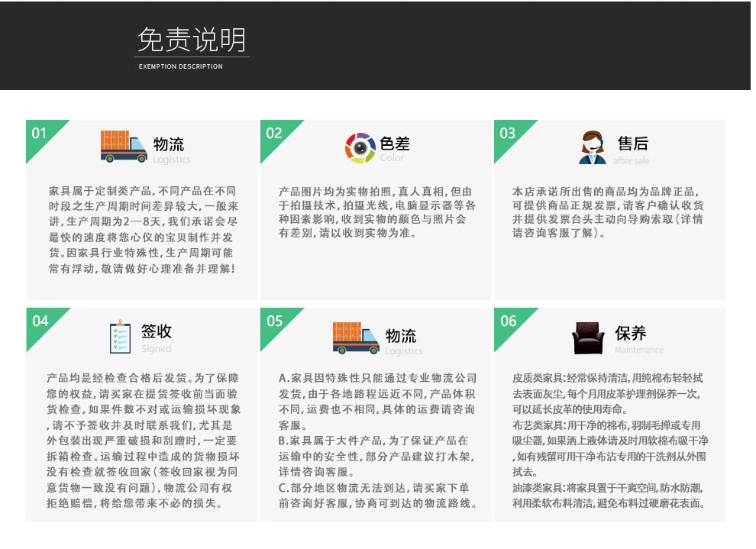Click the line starting 布艺类家具
756x549 pixels.
pyautogui.click(x=606, y=425)
